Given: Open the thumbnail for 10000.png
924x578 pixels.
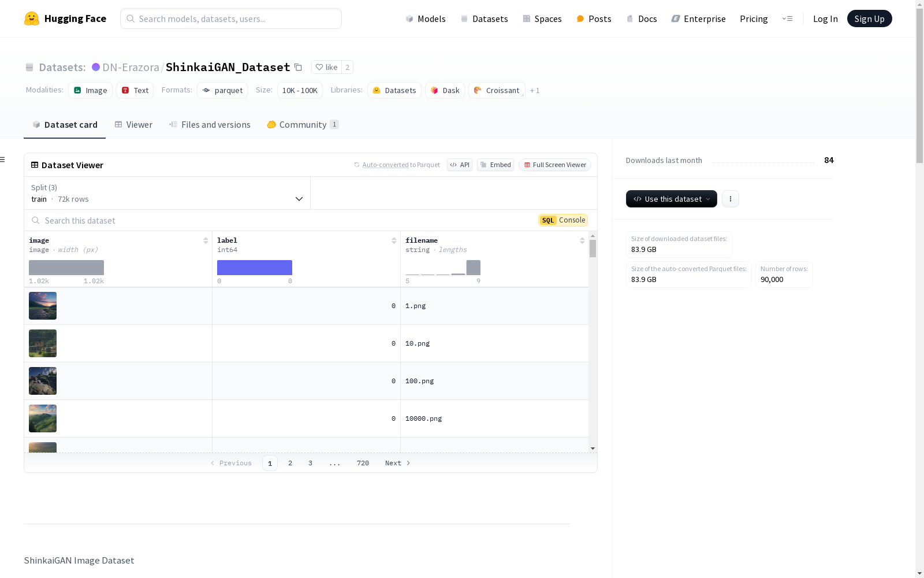Looking at the screenshot, I should pos(43,418).
